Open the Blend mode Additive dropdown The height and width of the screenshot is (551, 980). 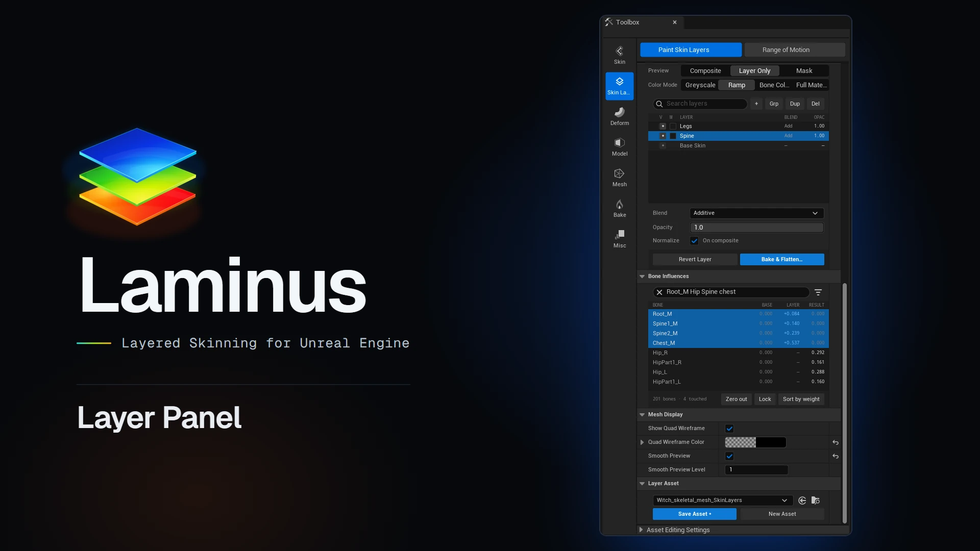pyautogui.click(x=756, y=213)
